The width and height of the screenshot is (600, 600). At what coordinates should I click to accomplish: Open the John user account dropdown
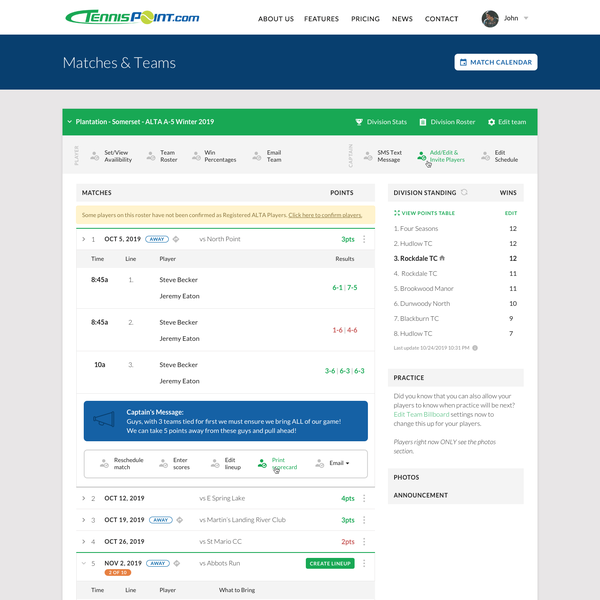tap(505, 18)
